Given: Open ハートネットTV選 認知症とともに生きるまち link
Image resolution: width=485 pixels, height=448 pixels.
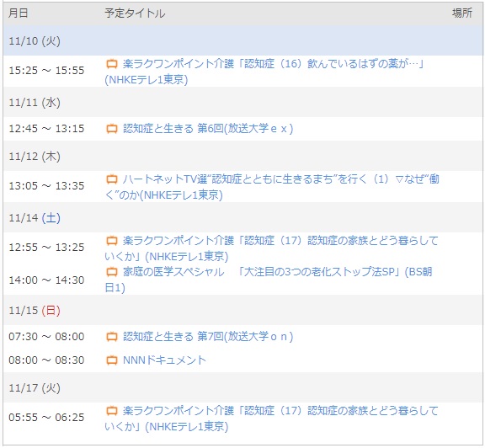Looking at the screenshot, I should pos(272,187).
